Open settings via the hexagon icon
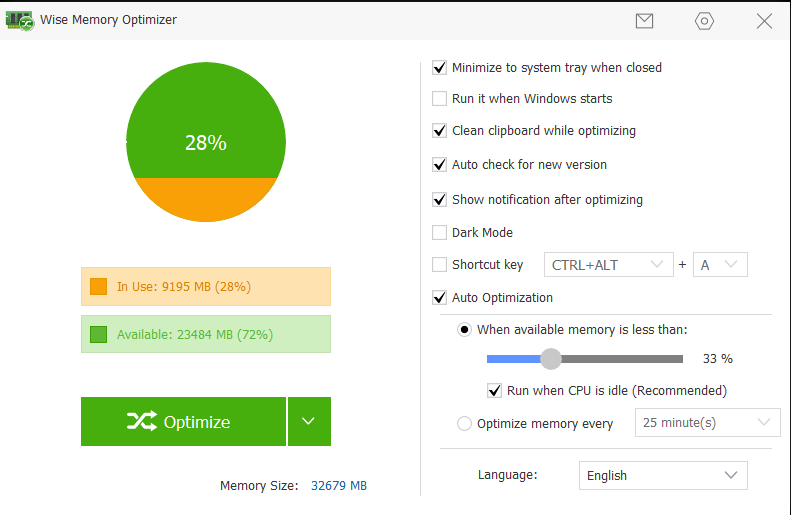 (704, 21)
